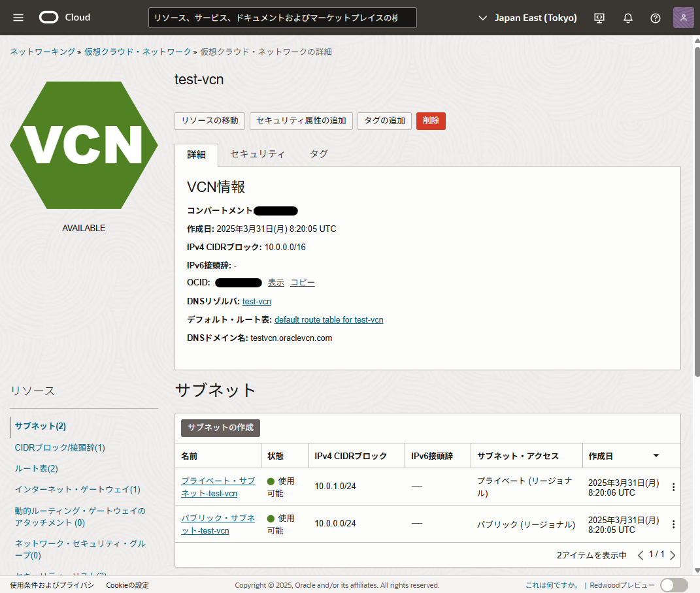Image resolution: width=700 pixels, height=593 pixels.
Task: Click the red 削除 button
Action: pyautogui.click(x=431, y=121)
